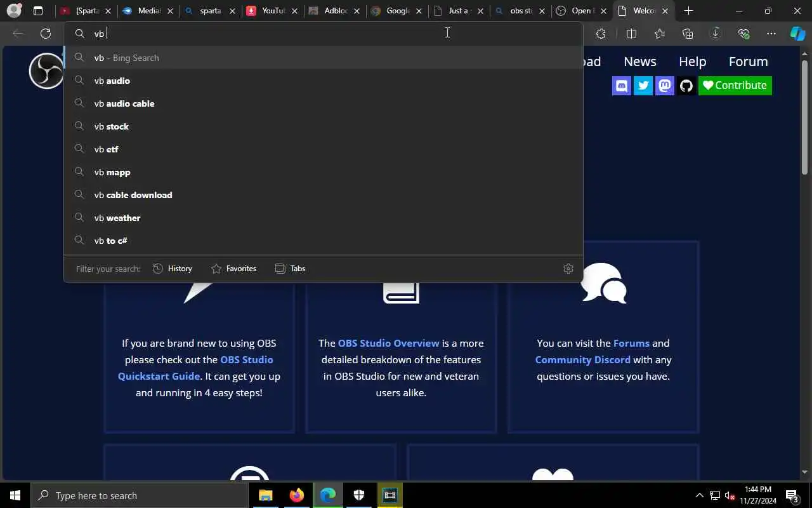This screenshot has width=812, height=508.
Task: Open the OBS Studio Quickstart Guide link
Action: pyautogui.click(x=195, y=368)
